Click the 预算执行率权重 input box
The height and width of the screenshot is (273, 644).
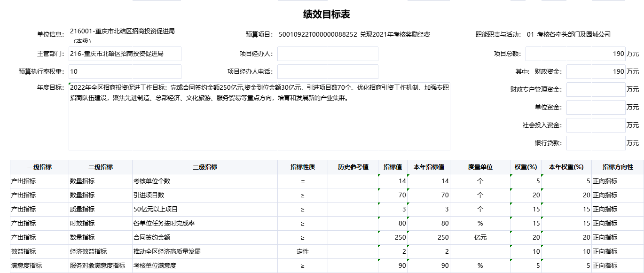pyautogui.click(x=125, y=72)
